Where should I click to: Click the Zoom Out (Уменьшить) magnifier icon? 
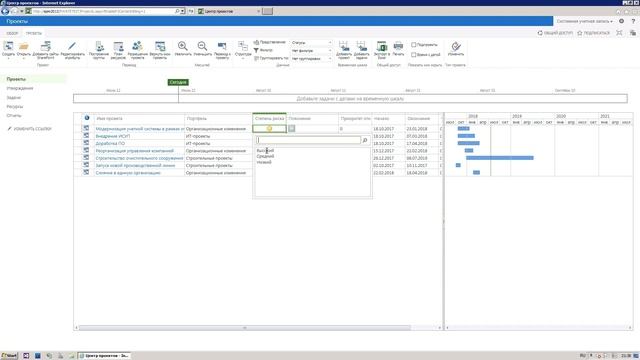pos(202,48)
